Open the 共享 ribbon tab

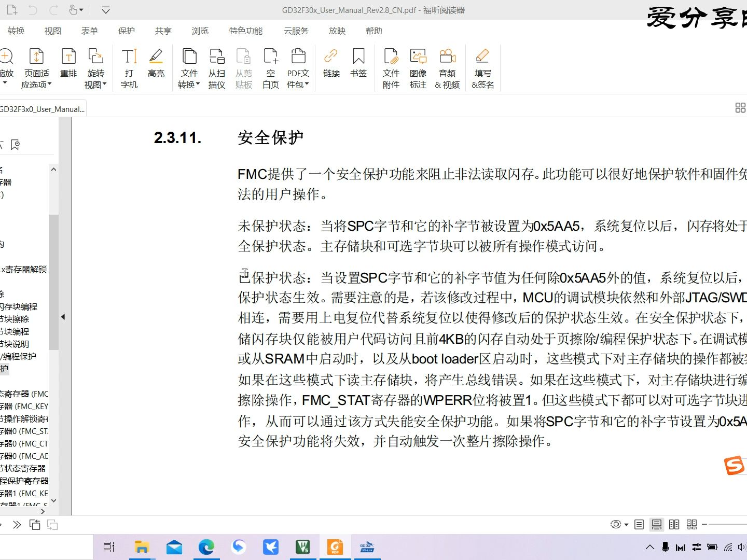(163, 31)
